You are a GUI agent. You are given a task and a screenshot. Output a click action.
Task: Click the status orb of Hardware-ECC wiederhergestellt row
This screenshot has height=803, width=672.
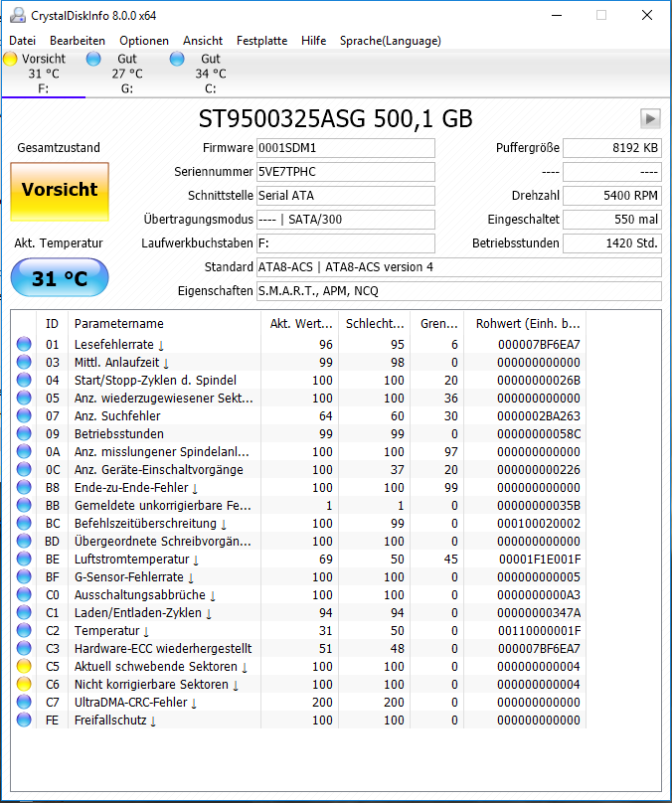tap(24, 648)
